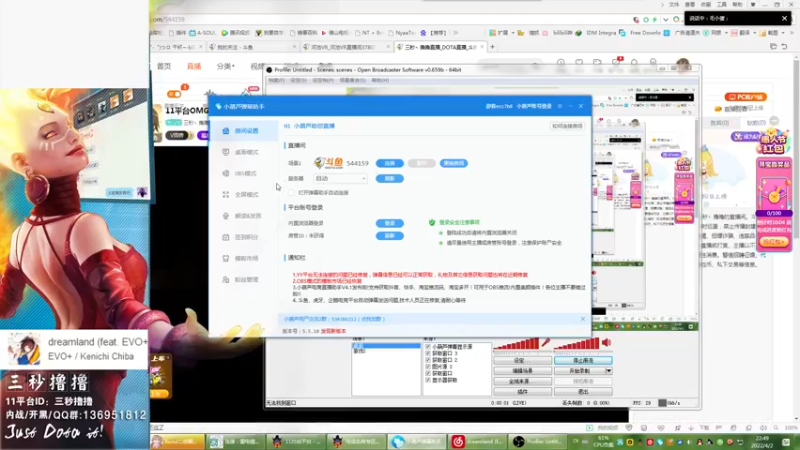Click the dreamland song cover thumbnail
Viewport: 800px width, 450px height.
23,349
